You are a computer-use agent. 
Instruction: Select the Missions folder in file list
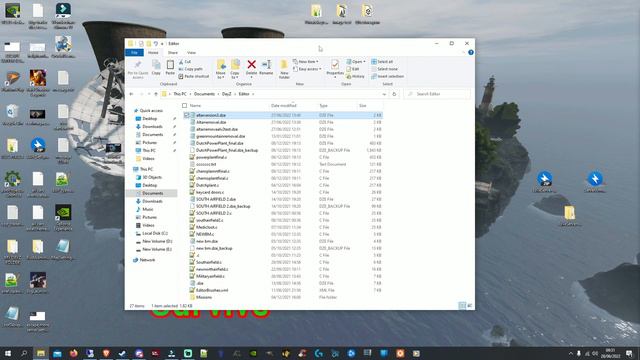click(204, 297)
